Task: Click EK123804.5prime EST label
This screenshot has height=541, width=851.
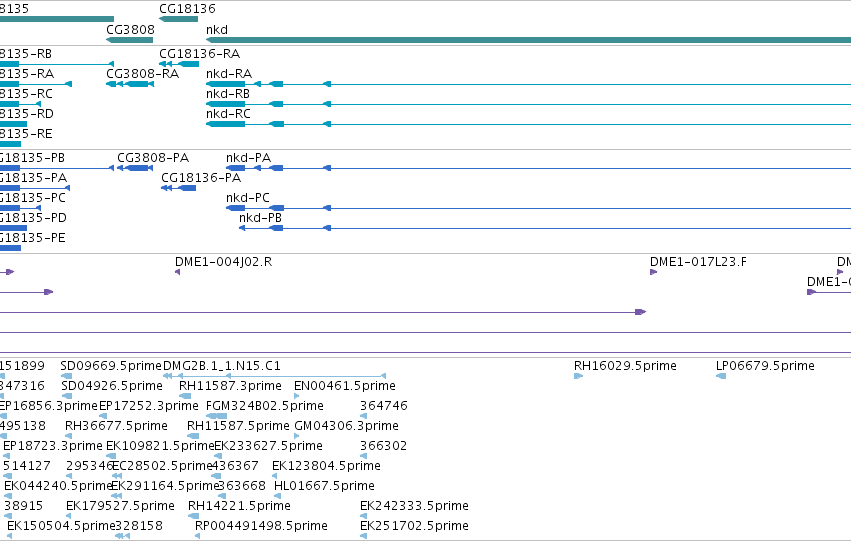Action: 326,467
